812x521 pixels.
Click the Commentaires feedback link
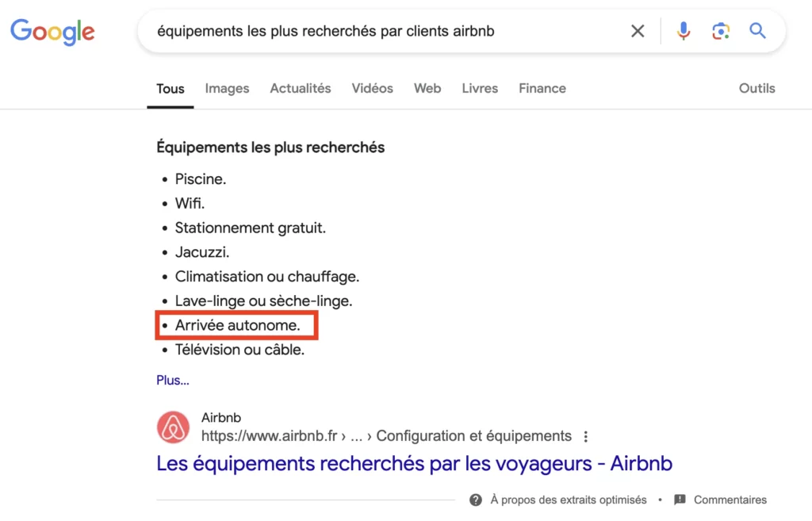point(730,500)
